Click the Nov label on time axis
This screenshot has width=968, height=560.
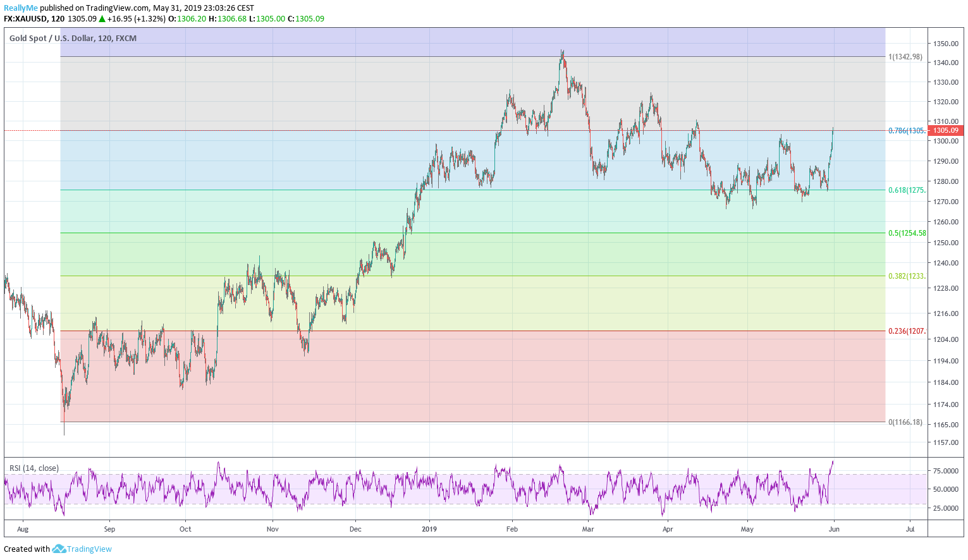pos(273,529)
